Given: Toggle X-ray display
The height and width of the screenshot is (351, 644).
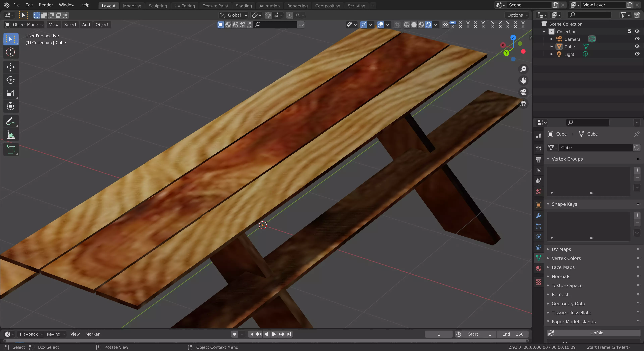Looking at the screenshot, I should [x=397, y=25].
